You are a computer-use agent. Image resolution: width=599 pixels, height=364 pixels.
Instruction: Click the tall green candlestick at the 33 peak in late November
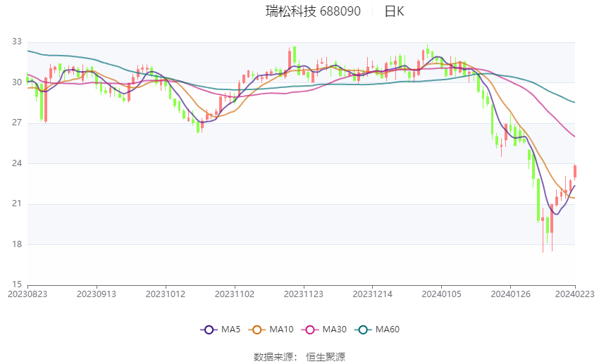(x=295, y=55)
